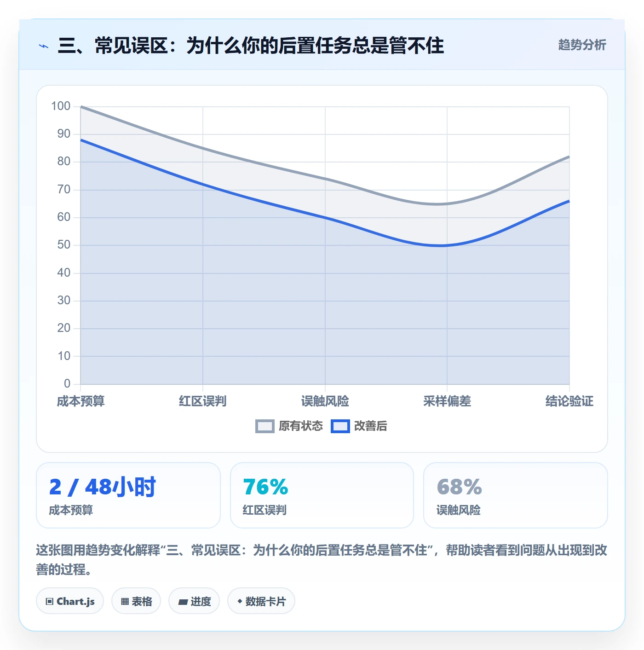Click the description paragraph starting 这张图用趋势变化

[322, 559]
